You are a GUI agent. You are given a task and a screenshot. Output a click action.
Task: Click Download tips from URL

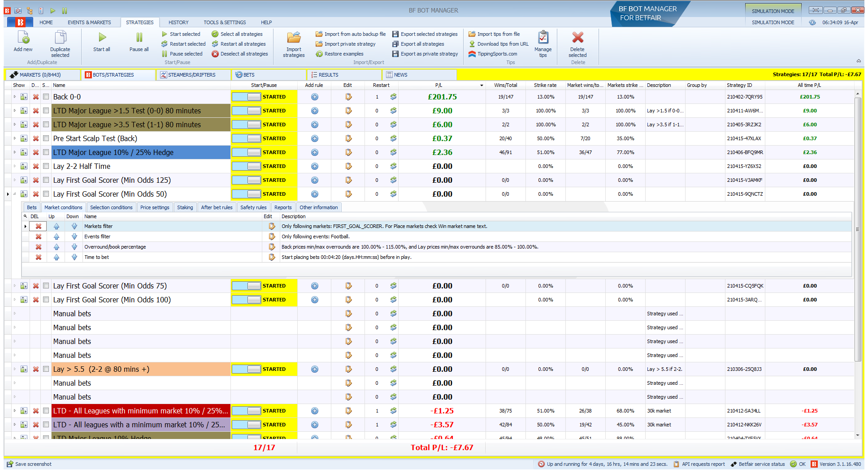pyautogui.click(x=499, y=44)
